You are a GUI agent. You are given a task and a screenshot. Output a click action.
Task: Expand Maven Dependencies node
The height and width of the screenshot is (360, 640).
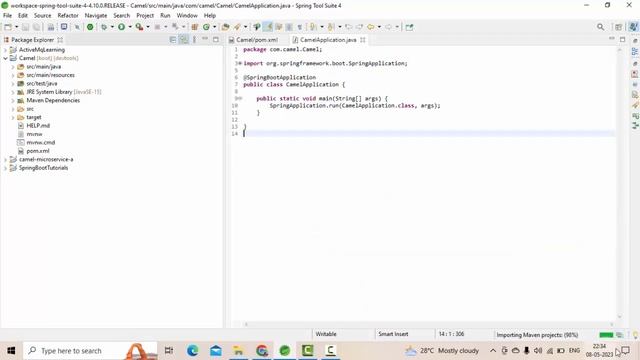13,100
